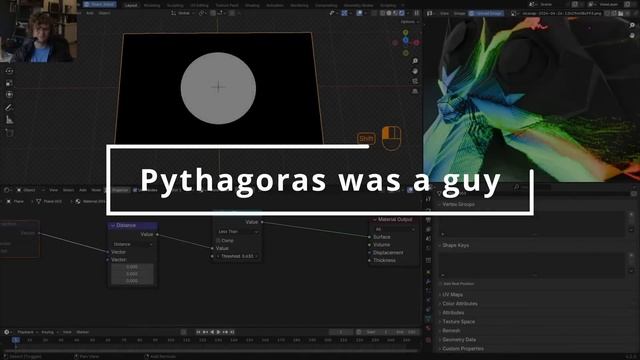Switch perspective/orthographic grid icon
The width and height of the screenshot is (640, 360).
pos(415,91)
